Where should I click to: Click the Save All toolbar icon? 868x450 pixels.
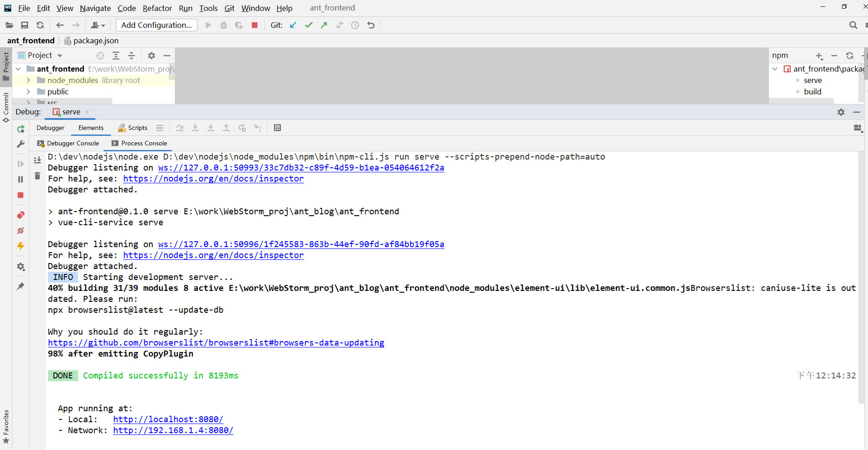[25, 25]
